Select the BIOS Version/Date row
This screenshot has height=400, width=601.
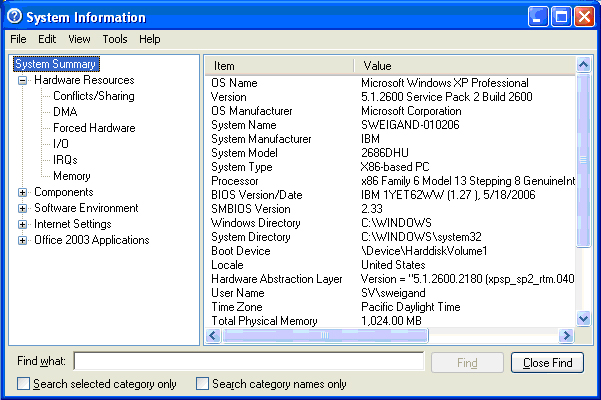(391, 195)
